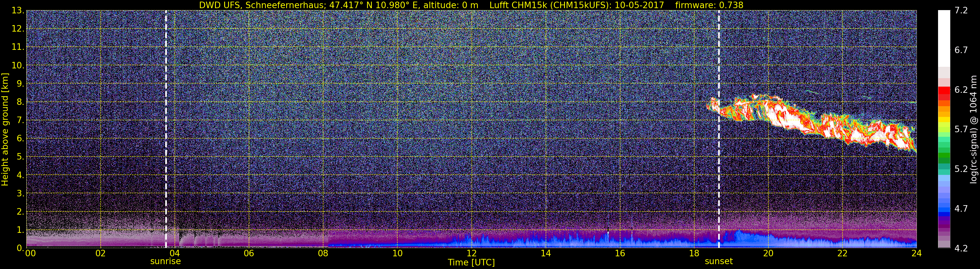Click 'DWD UFS, Schneefernerhaus' in the chart title
Screen dimensions: 980x269
[261, 5]
